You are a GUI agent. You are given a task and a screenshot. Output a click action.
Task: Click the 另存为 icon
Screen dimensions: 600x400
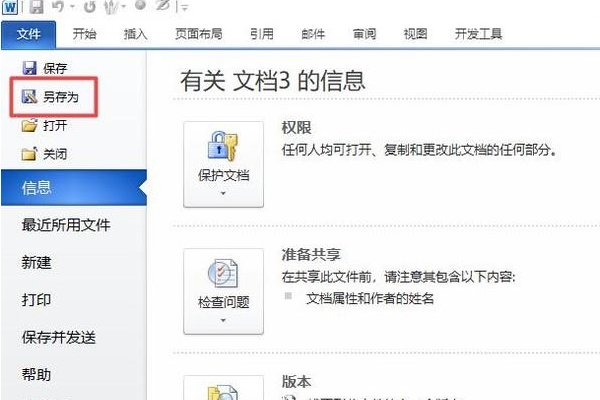[x=29, y=96]
